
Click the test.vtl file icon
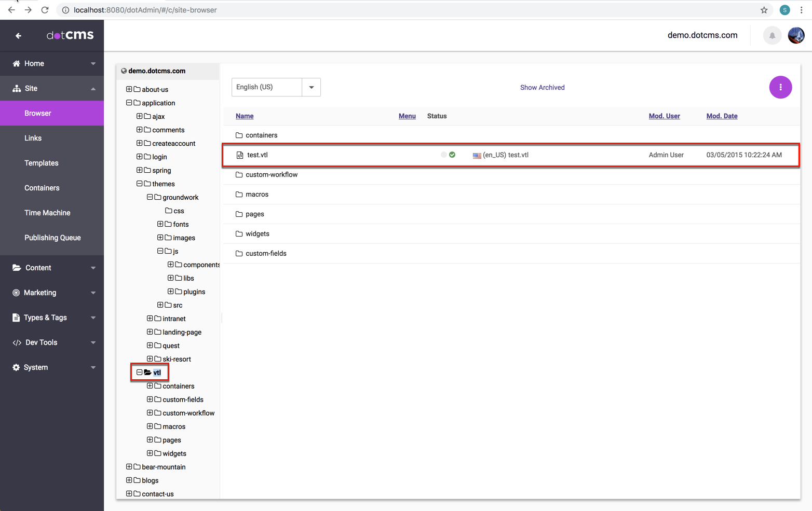click(240, 155)
